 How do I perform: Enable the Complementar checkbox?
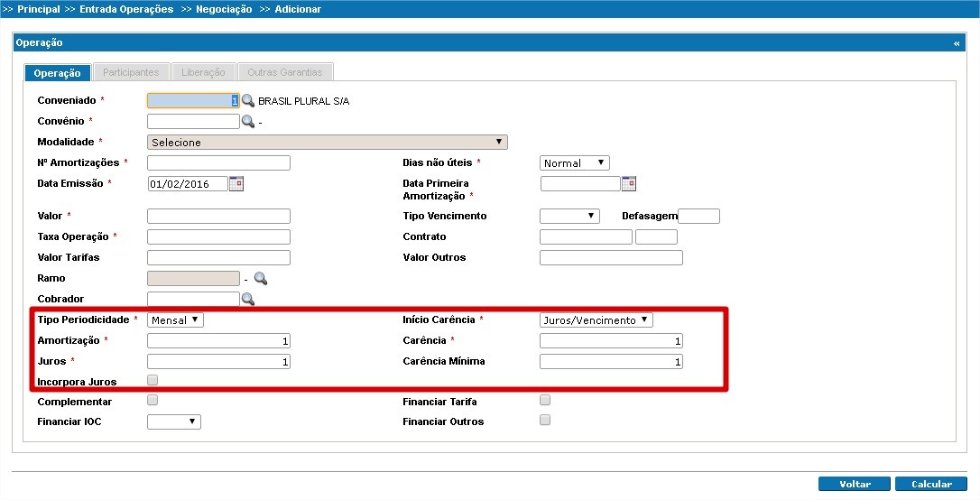[153, 400]
